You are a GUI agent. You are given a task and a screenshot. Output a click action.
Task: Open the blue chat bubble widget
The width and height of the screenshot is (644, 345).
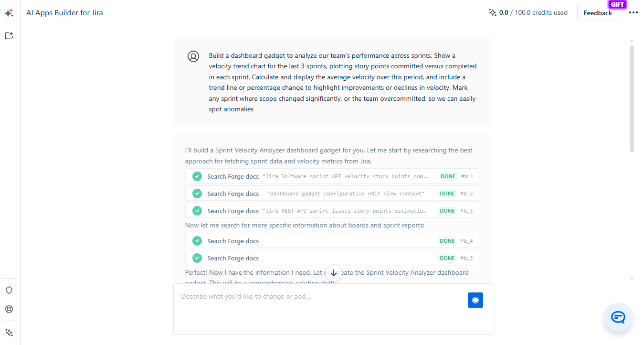tap(618, 317)
